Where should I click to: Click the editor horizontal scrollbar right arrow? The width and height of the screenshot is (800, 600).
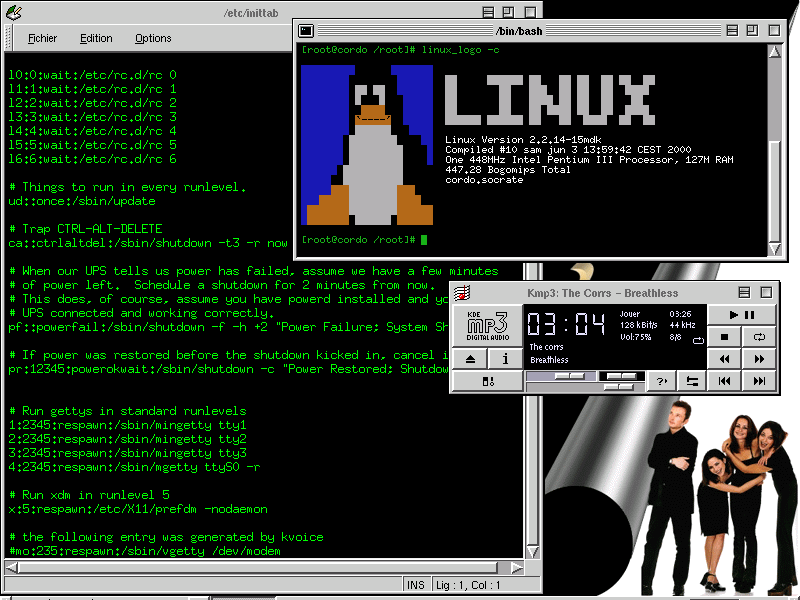click(x=517, y=567)
